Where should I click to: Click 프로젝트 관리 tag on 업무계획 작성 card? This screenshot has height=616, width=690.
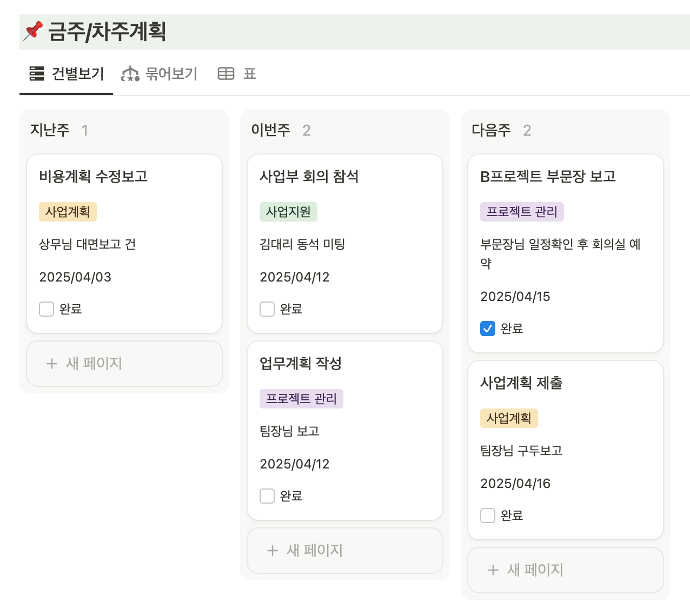point(301,399)
